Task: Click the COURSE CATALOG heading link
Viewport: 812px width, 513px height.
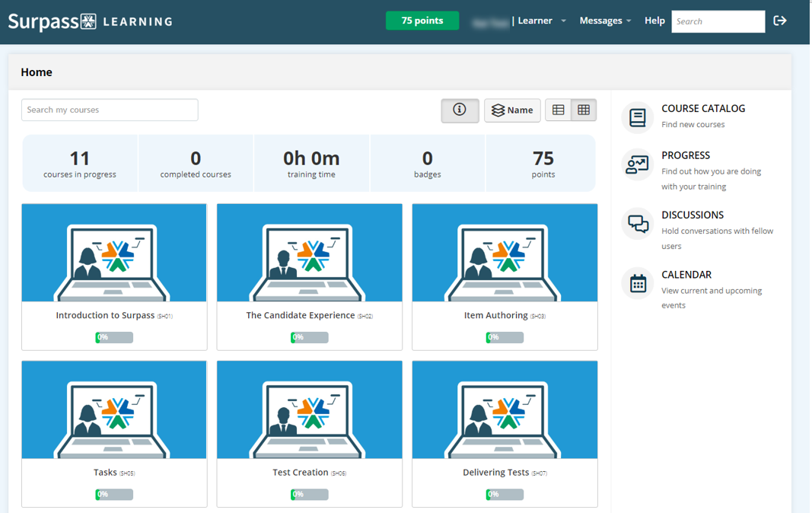Action: pos(702,108)
